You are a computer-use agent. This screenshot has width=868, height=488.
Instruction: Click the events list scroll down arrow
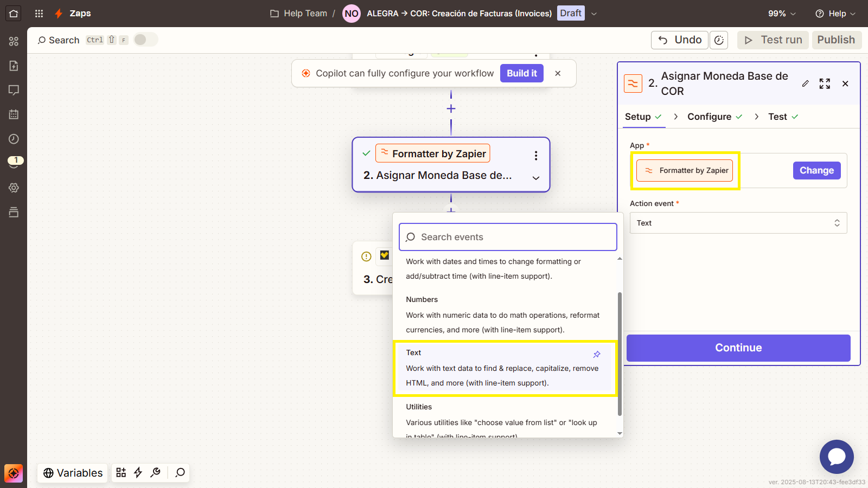[620, 433]
